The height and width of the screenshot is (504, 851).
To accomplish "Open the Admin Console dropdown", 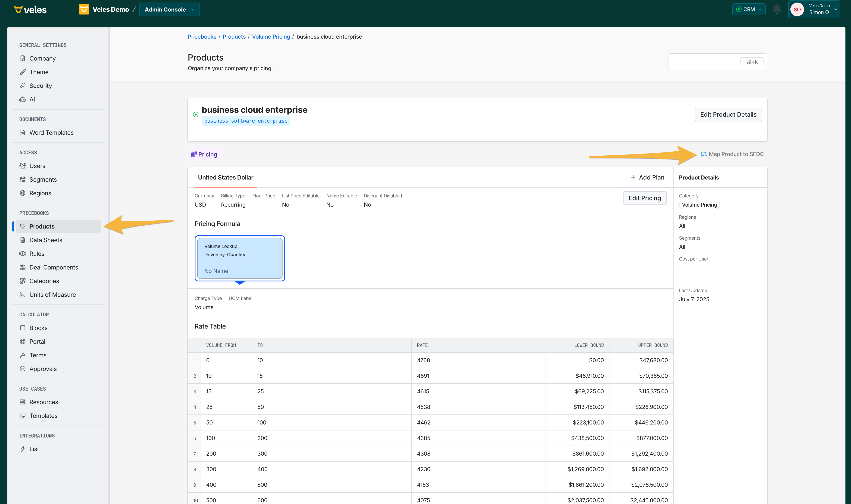I will [169, 10].
